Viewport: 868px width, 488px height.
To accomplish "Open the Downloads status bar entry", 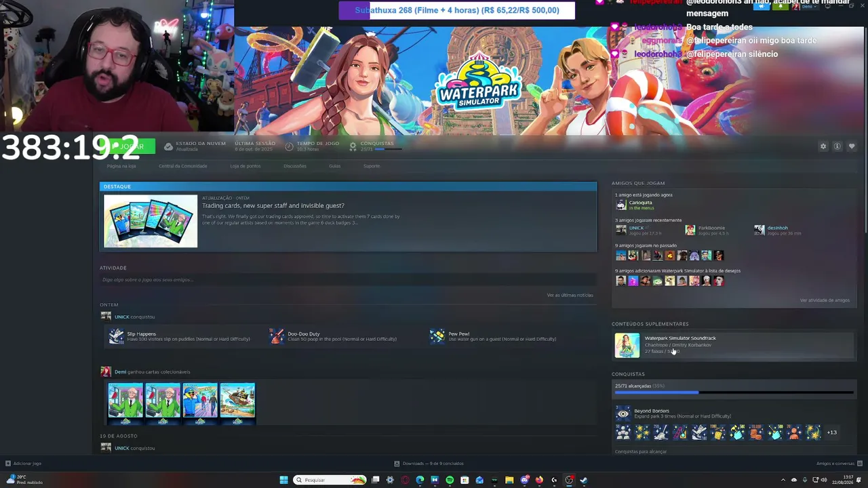I will (x=429, y=464).
